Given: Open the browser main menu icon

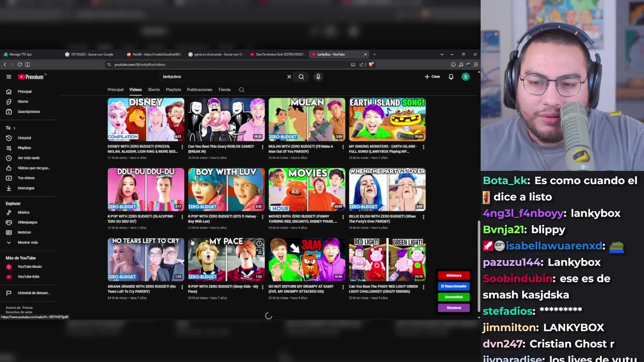Looking at the screenshot, I should pyautogui.click(x=475, y=64).
